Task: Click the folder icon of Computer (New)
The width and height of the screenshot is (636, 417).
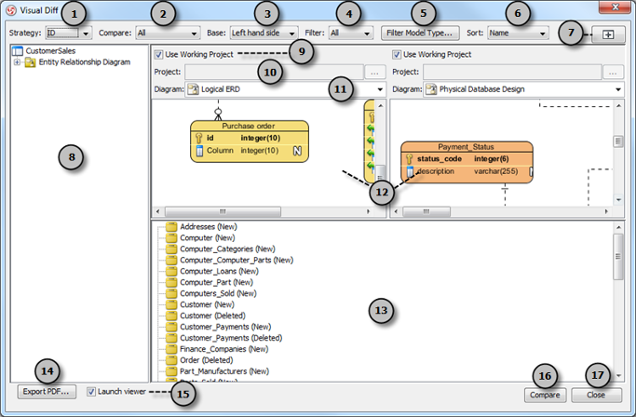Action: 172,238
